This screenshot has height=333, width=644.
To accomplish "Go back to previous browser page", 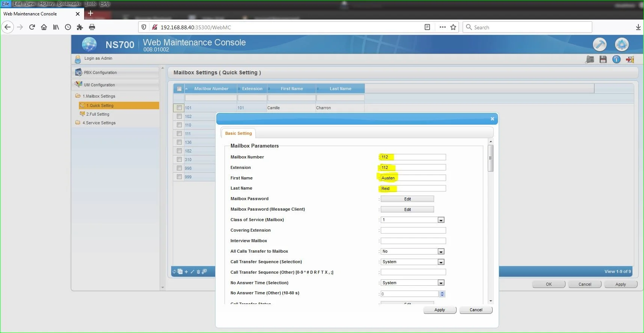I will (8, 27).
